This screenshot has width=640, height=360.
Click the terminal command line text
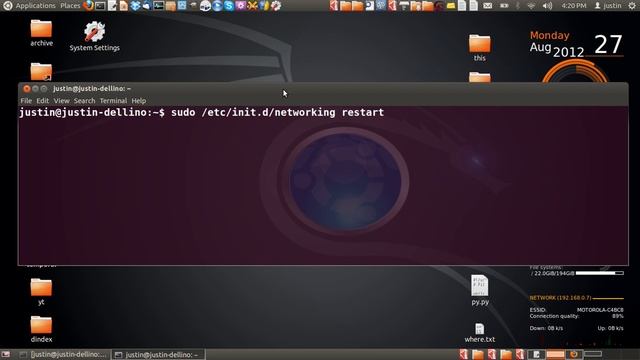click(x=202, y=112)
